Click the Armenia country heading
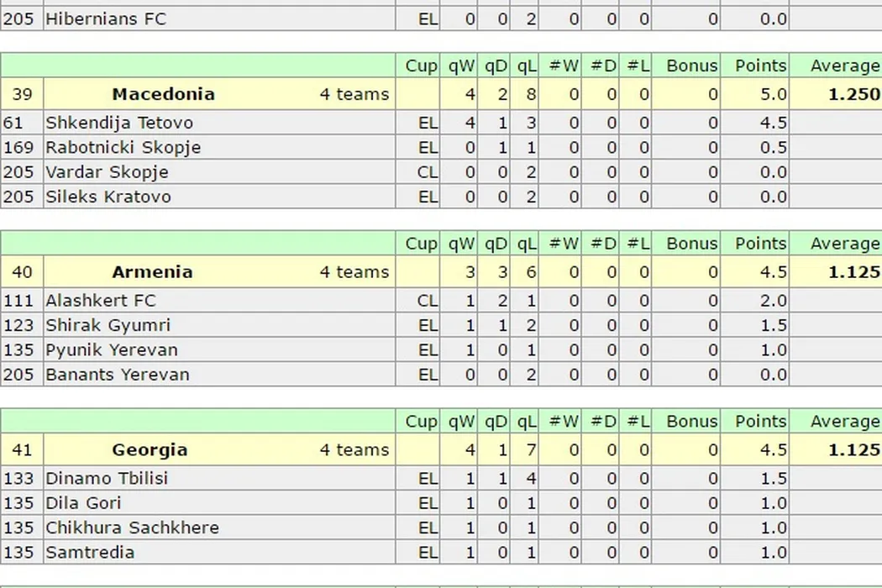This screenshot has height=588, width=882. 152,272
